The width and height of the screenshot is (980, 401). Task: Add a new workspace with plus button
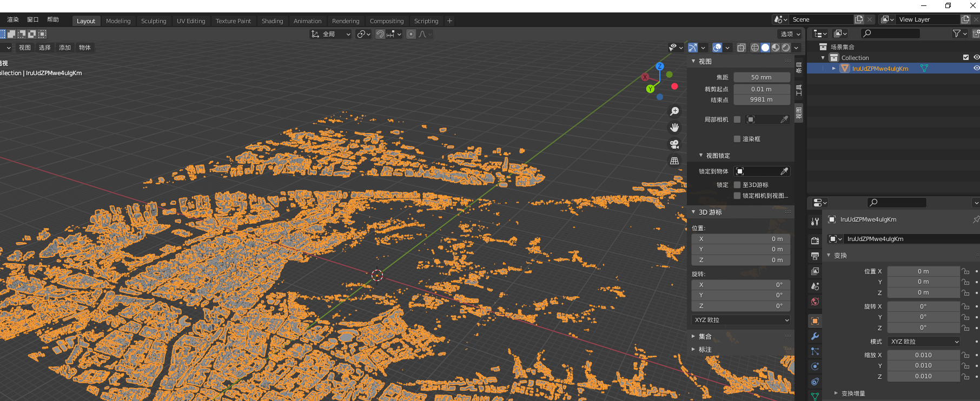(449, 21)
